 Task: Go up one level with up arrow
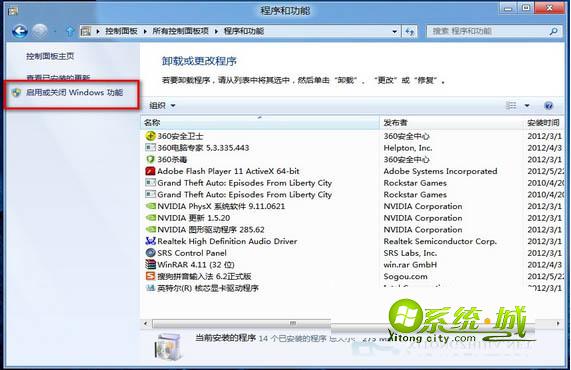click(70, 31)
